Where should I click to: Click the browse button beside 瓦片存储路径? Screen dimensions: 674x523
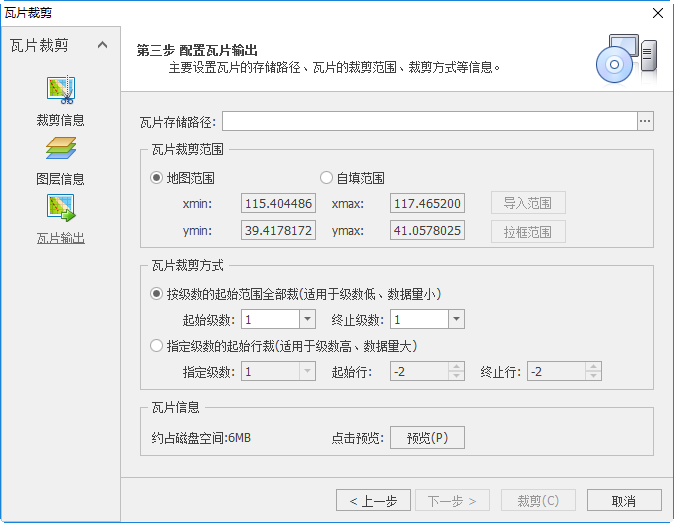(645, 121)
